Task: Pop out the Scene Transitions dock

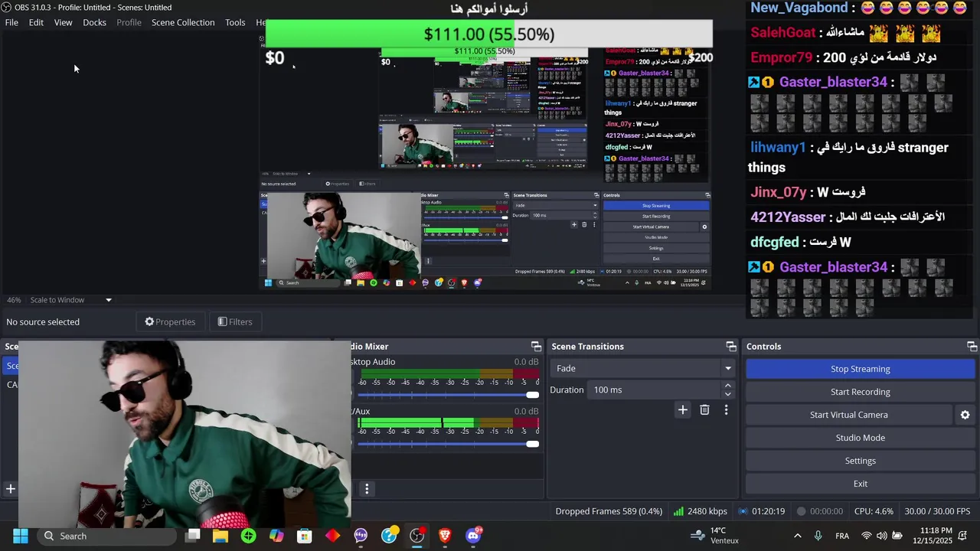Action: 731,347
